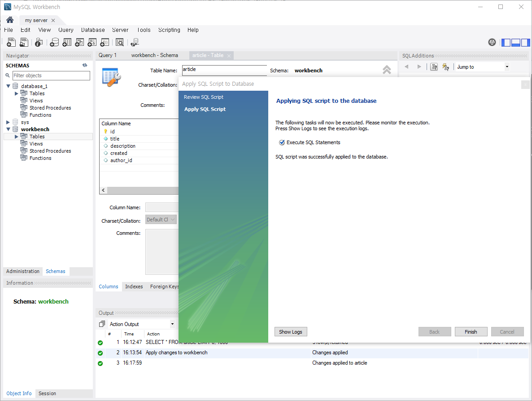Close the article - Table tab
532x401 pixels.
click(x=229, y=56)
